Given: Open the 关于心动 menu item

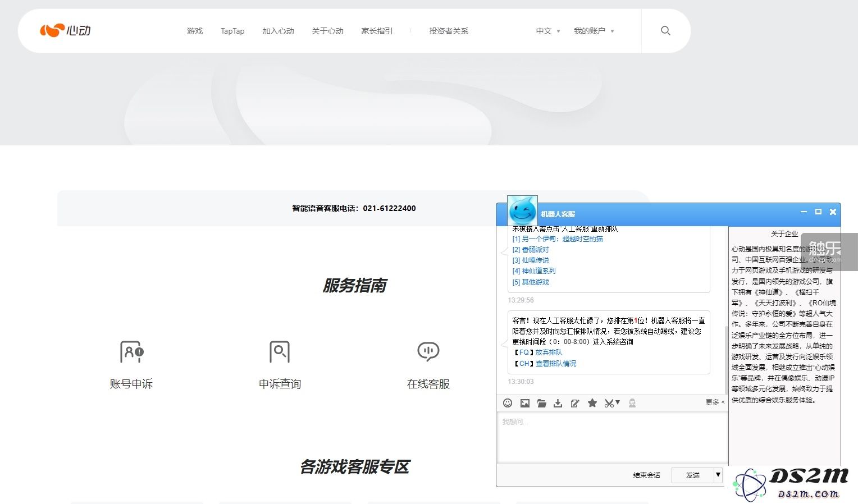Looking at the screenshot, I should tap(327, 31).
